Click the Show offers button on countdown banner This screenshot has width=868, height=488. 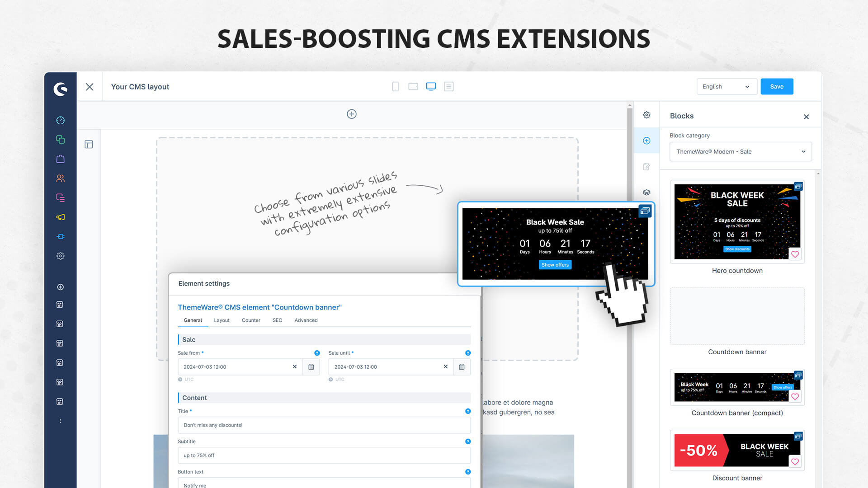coord(554,264)
